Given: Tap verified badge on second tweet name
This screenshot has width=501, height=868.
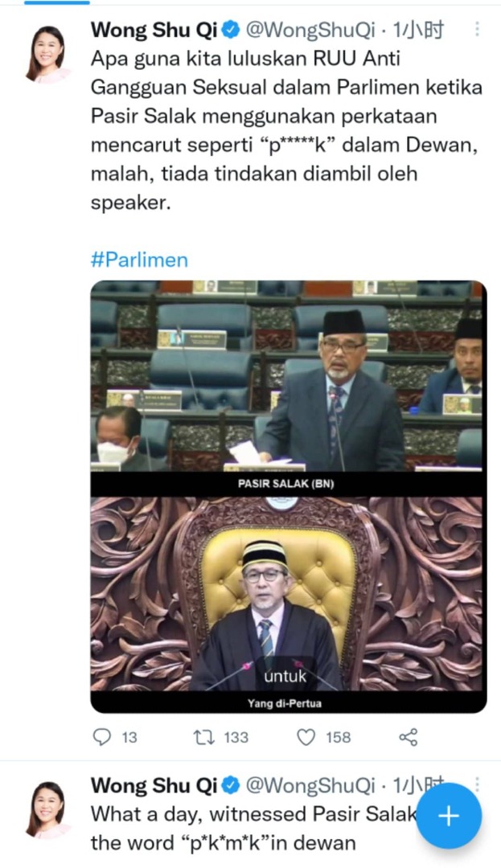Looking at the screenshot, I should pos(231,784).
